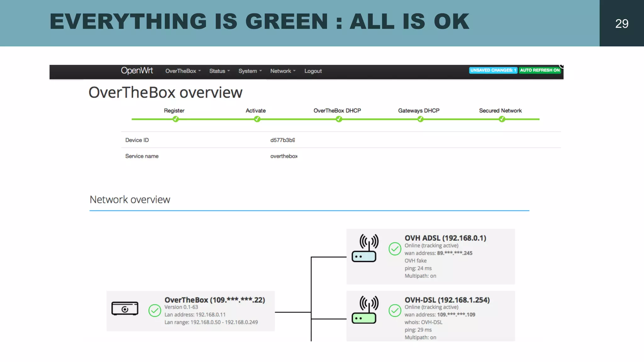Open the System dropdown menu
644x362 pixels.
(x=250, y=71)
